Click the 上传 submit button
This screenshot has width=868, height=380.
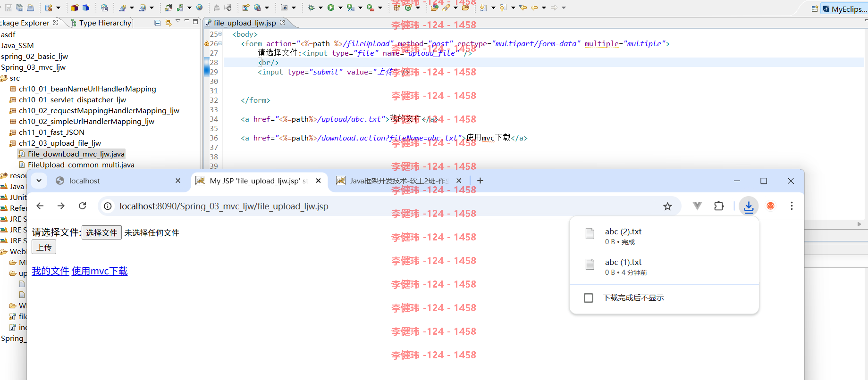click(x=44, y=247)
